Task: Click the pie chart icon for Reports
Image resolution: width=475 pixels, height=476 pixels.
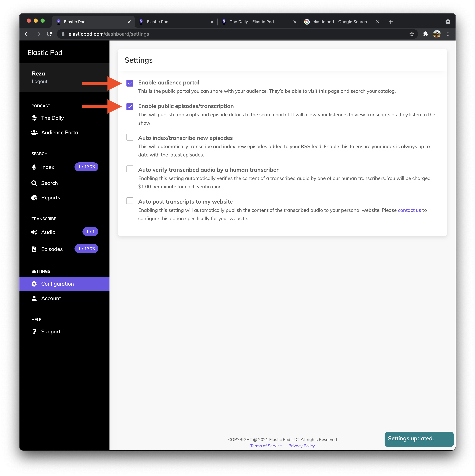Action: click(34, 198)
